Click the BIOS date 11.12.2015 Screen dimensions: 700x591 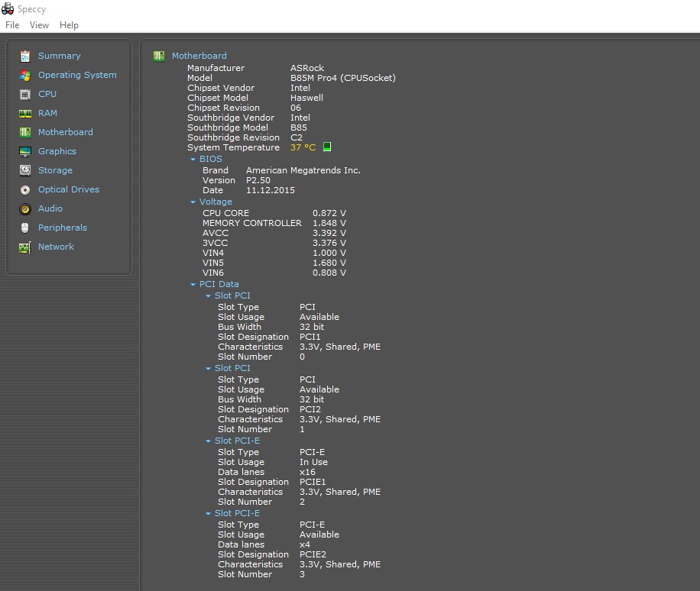[271, 190]
